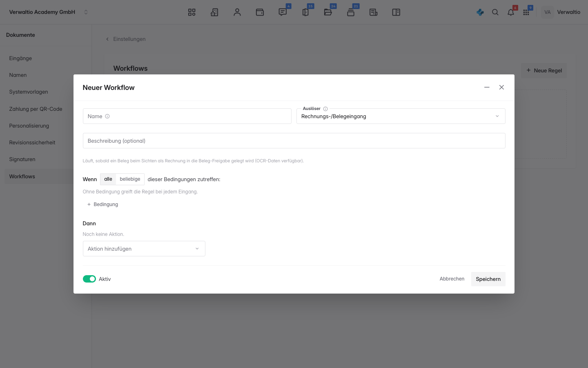Screen dimensions: 588x368
Task: Open the Auslöser dropdown
Action: coord(401,116)
